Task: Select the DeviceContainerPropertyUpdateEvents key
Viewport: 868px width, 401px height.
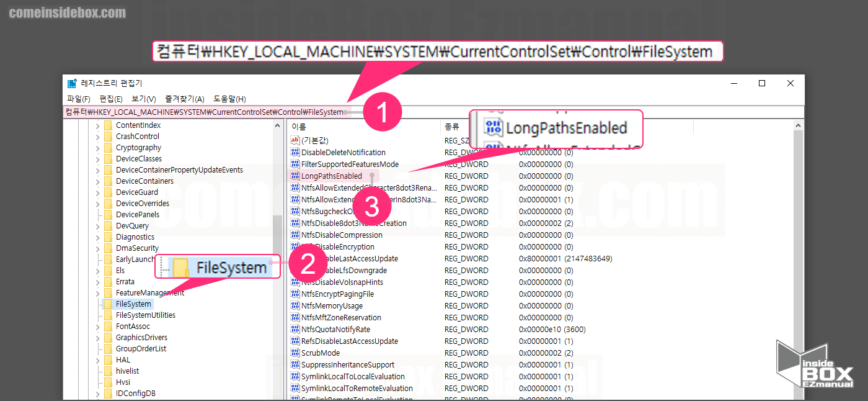Action: (x=179, y=170)
